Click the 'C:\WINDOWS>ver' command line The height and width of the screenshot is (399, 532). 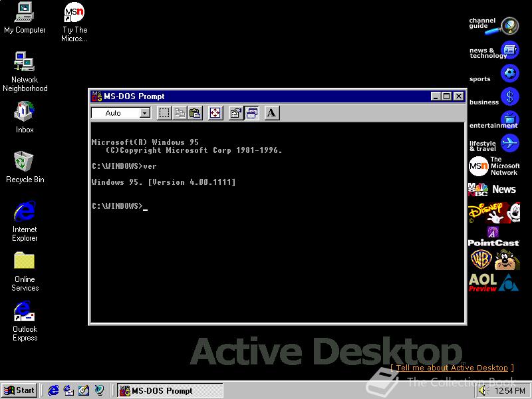click(x=124, y=166)
